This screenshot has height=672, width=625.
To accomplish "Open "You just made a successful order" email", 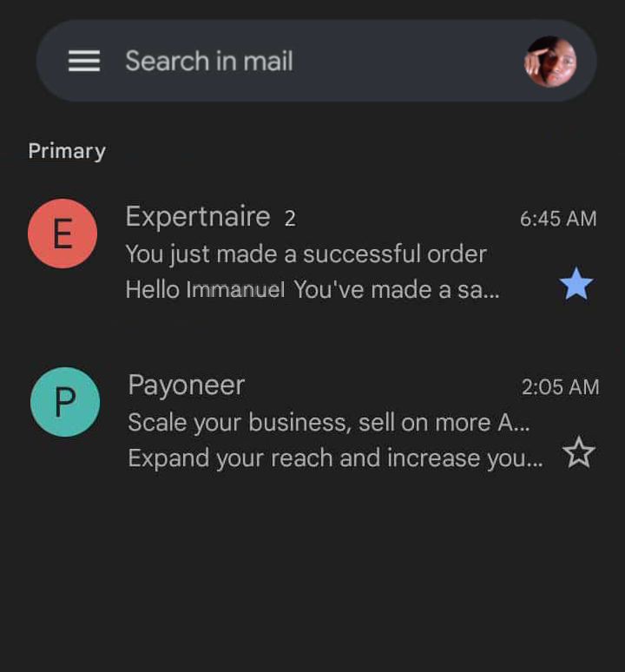I will 306,254.
